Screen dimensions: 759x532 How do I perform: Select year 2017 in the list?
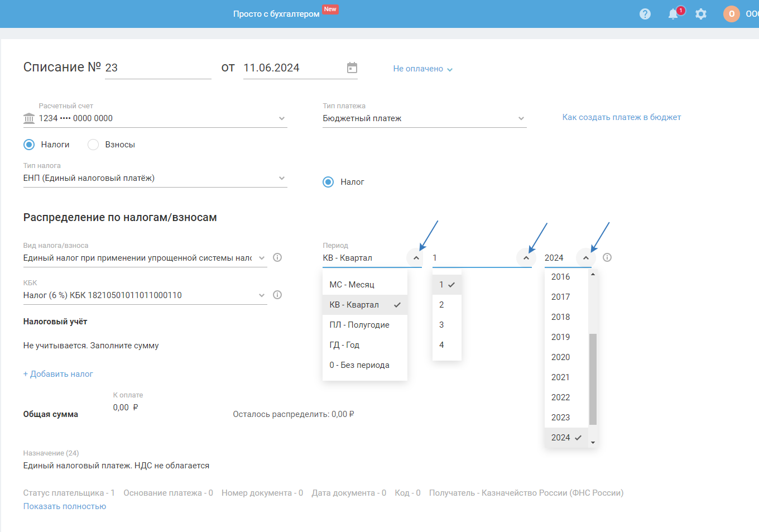pyautogui.click(x=566, y=297)
